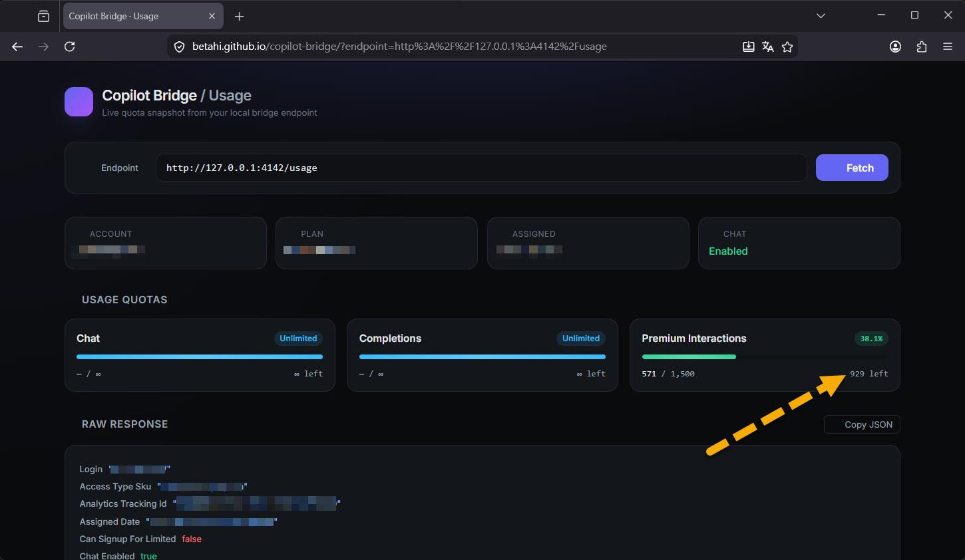Click the green "Enabled" chat status
Image resolution: width=965 pixels, height=560 pixels.
coord(728,251)
